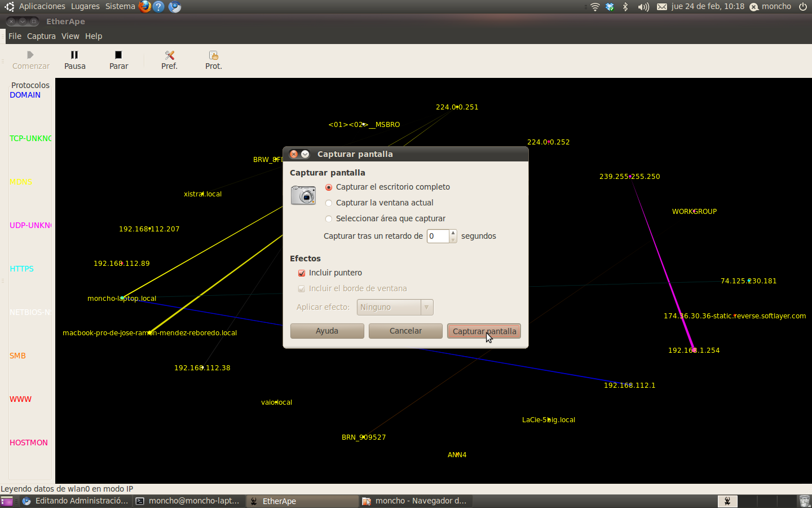Click HTTPS protocol legend entry

point(21,269)
